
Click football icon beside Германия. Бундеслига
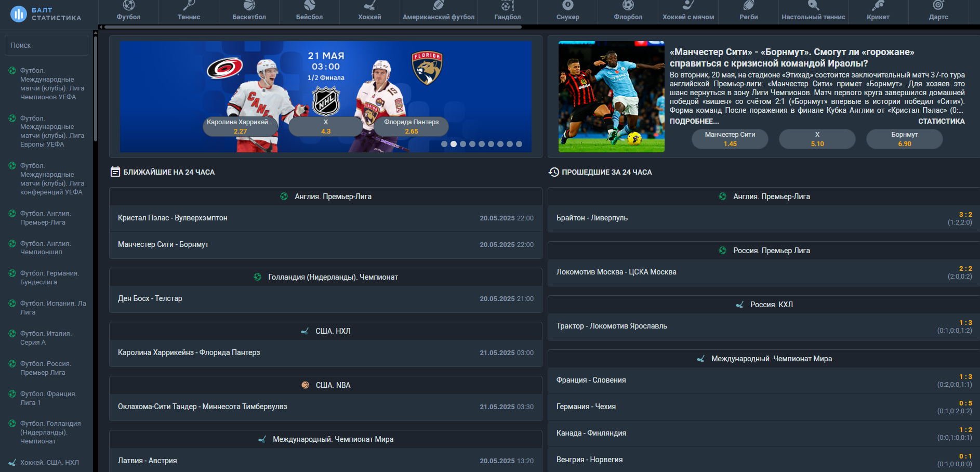coord(12,273)
